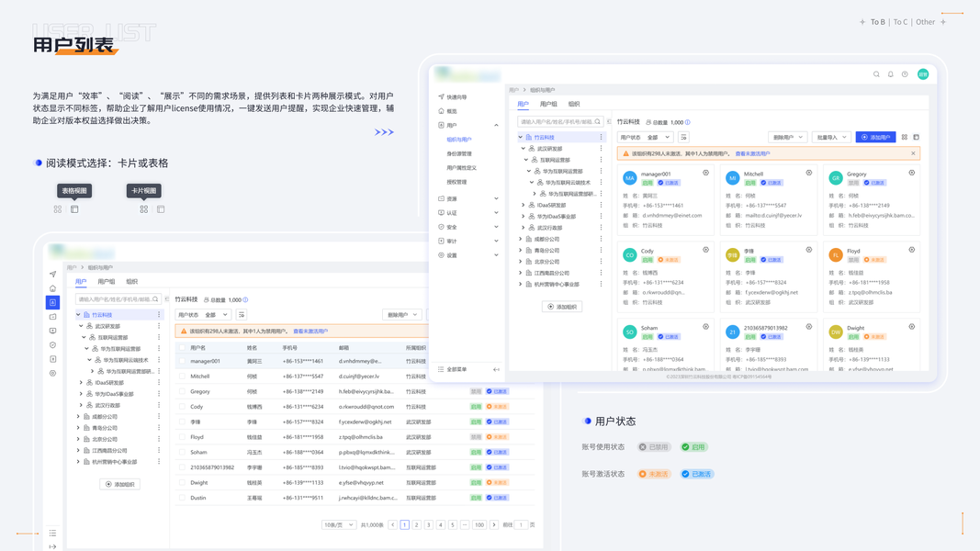Switch to 组织 tab in card view

574,105
